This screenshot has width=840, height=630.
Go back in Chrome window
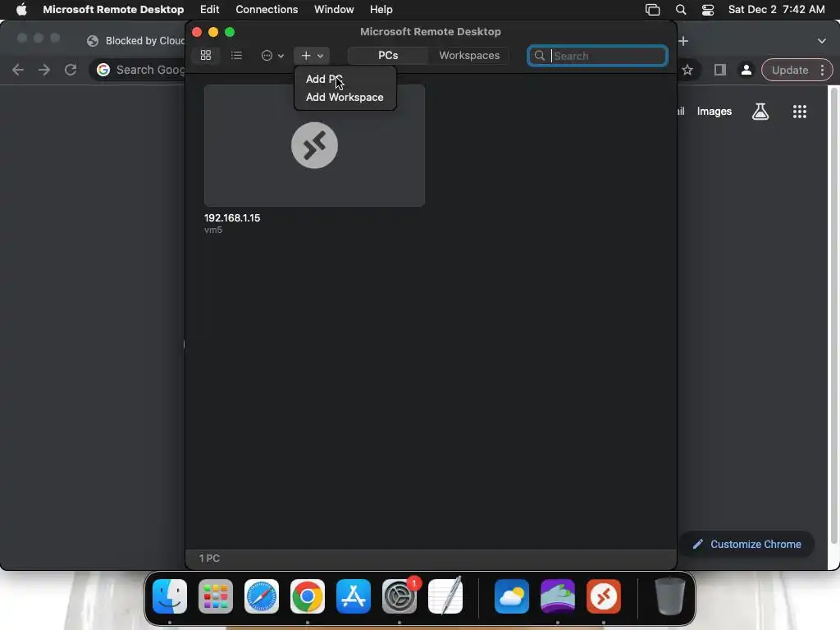coord(18,70)
